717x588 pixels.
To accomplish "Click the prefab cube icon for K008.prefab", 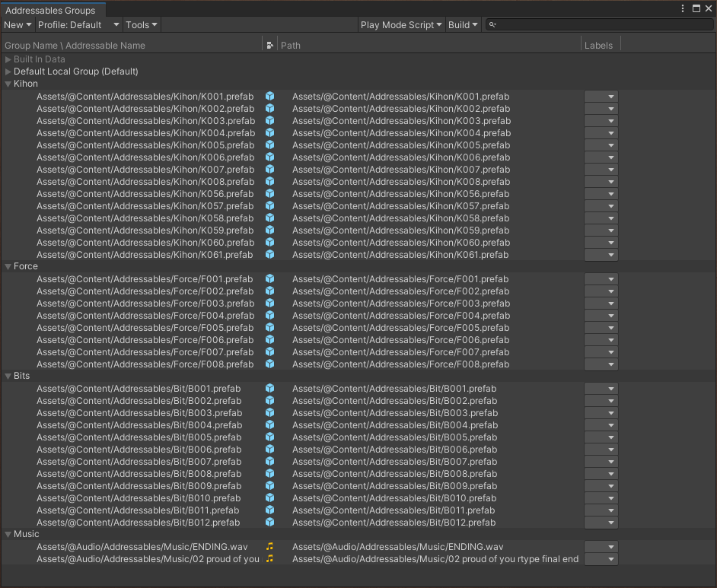I will click(269, 181).
